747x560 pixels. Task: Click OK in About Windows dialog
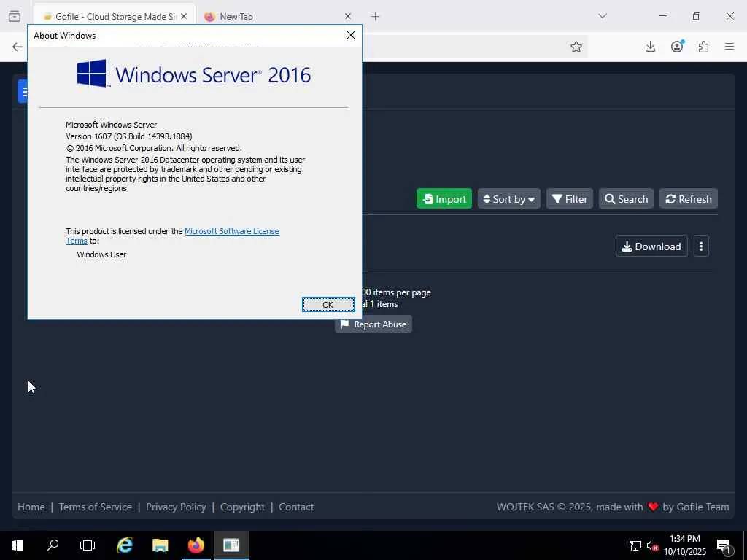[x=328, y=305]
